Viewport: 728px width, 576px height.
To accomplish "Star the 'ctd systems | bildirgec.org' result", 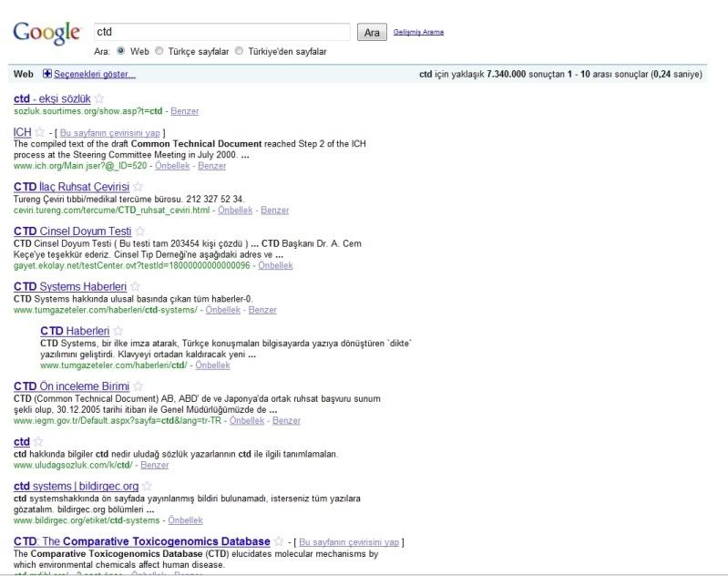I will pyautogui.click(x=147, y=487).
